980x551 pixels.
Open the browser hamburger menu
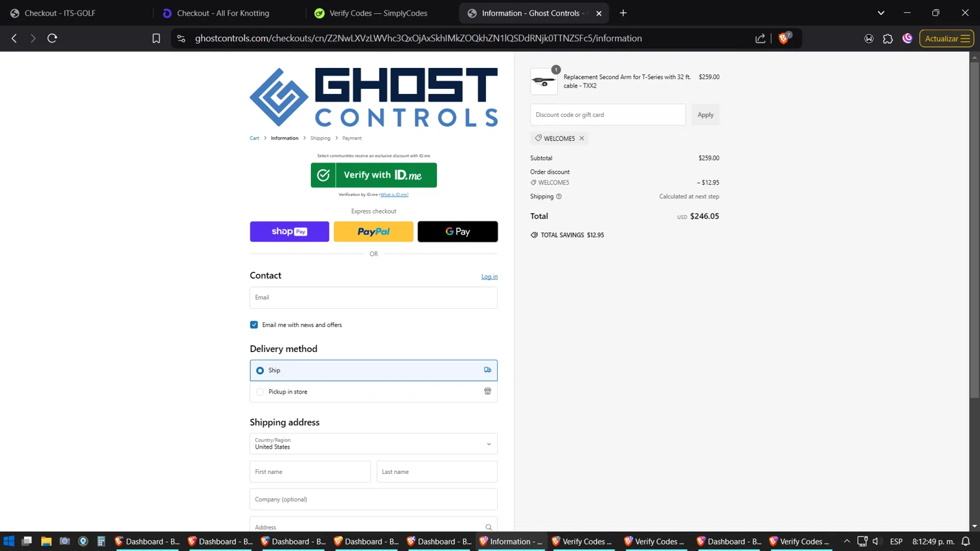(x=966, y=39)
